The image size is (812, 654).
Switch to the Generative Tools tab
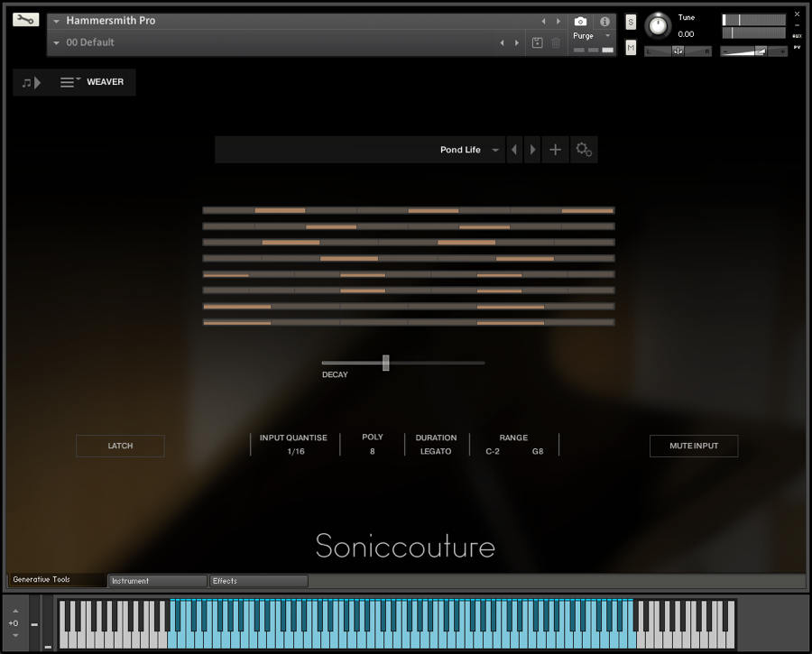tap(56, 580)
